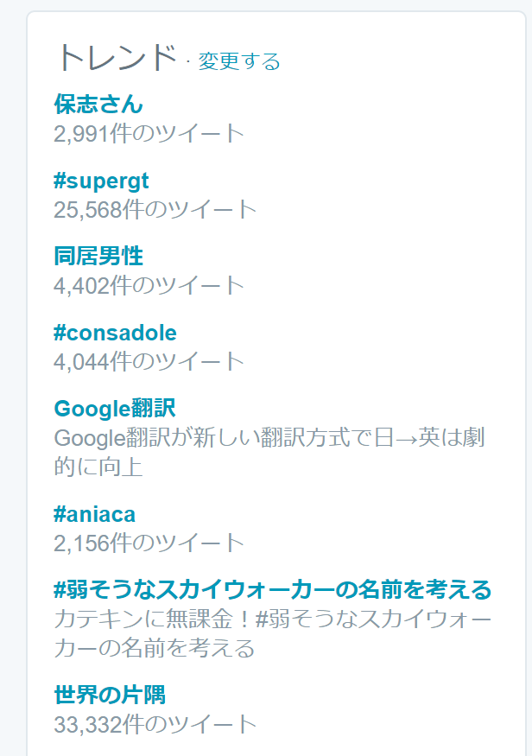Screen dimensions: 532x756
Task: Open the #consadole hashtag
Action: point(115,333)
